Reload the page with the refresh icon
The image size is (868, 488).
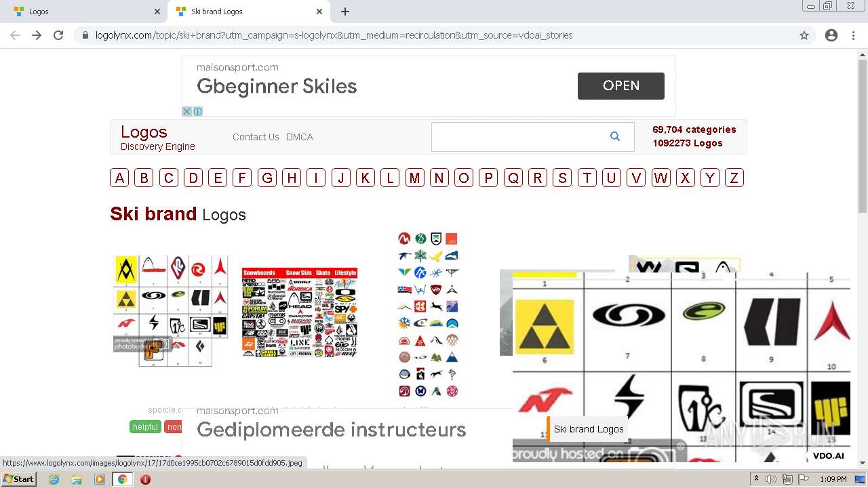(58, 35)
